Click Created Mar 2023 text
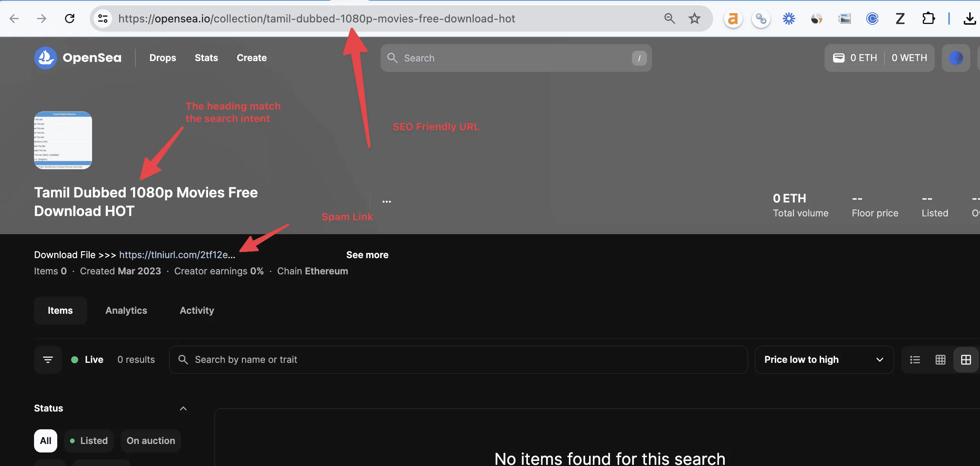This screenshot has height=466, width=980. click(120, 271)
